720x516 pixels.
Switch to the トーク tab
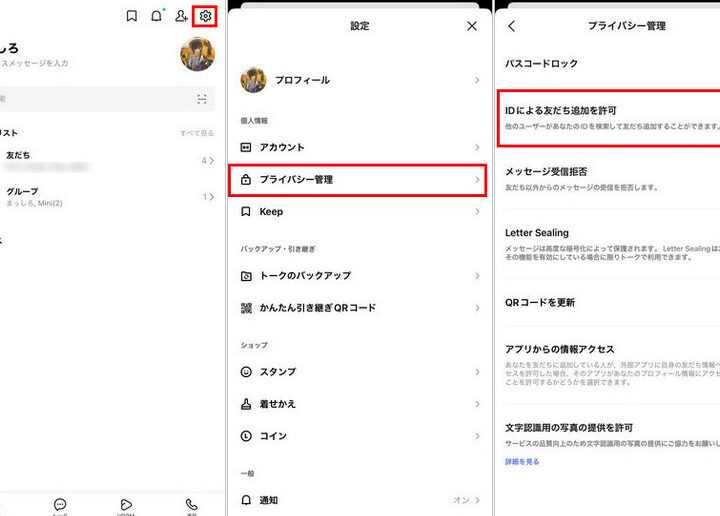61,506
